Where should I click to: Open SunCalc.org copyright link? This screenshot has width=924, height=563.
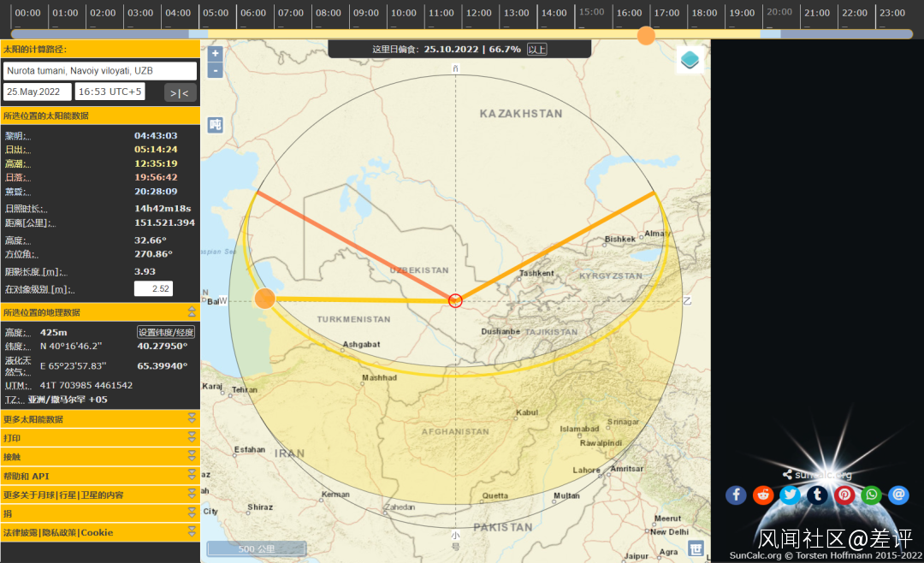point(826,555)
